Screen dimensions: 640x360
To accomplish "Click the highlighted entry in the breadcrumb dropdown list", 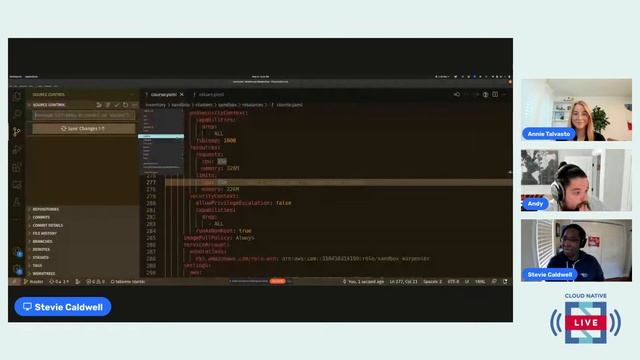I will [x=161, y=136].
